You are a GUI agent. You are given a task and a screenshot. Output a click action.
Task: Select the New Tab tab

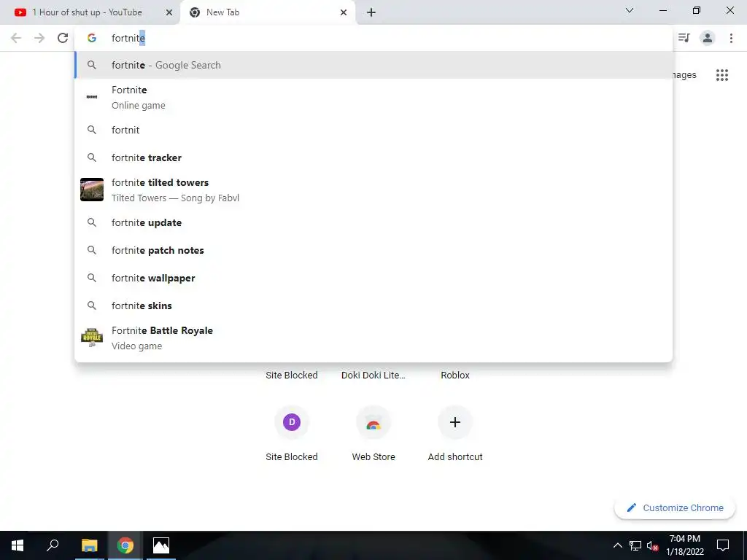[267, 12]
